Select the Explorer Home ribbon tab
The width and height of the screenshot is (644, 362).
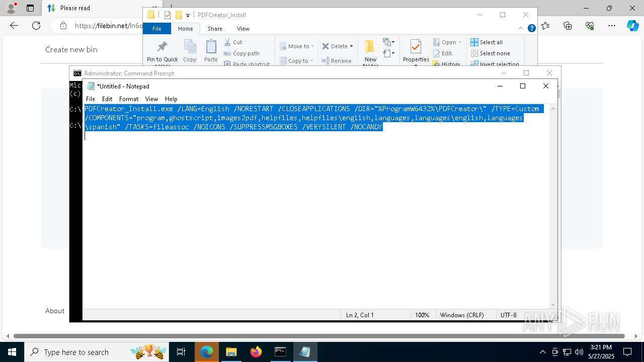(x=185, y=29)
